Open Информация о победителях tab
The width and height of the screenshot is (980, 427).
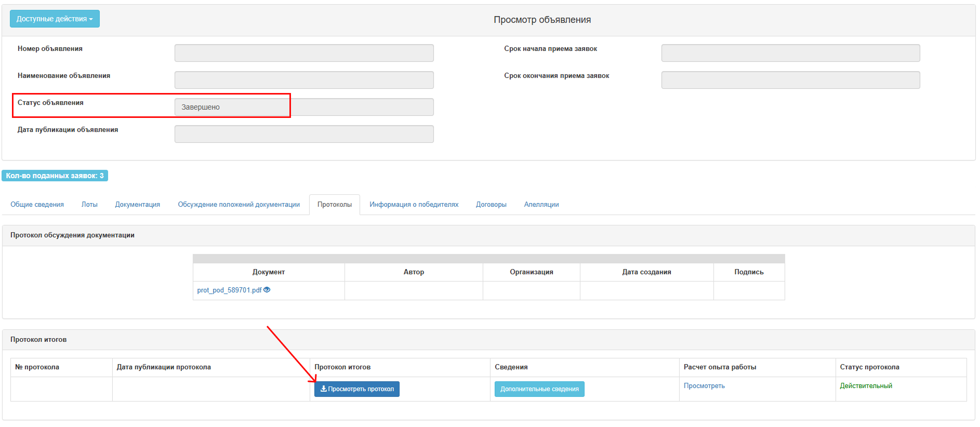coord(414,205)
